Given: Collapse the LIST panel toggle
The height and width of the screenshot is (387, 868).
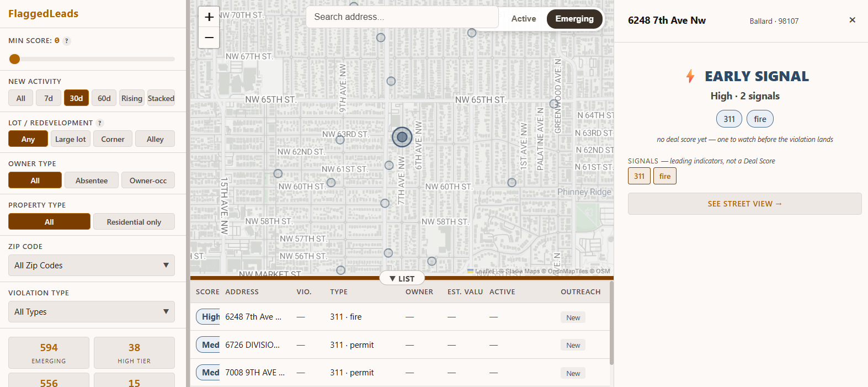Looking at the screenshot, I should pos(402,279).
